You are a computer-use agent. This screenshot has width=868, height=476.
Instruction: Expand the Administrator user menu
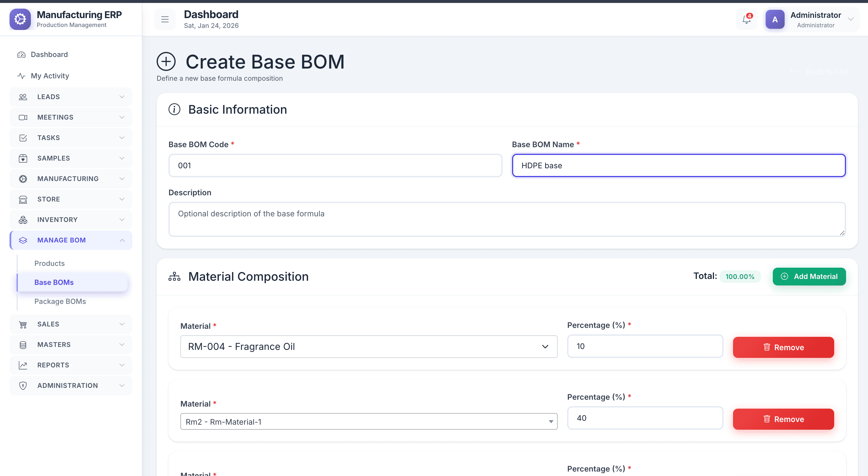click(850, 19)
